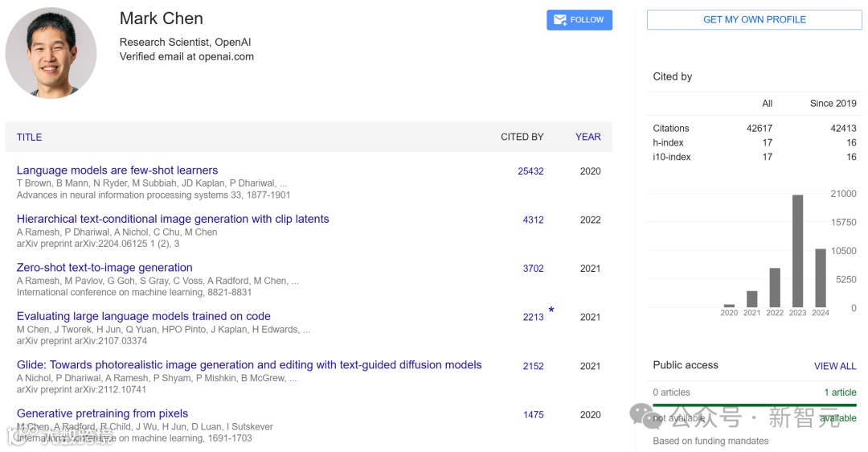Image resolution: width=868 pixels, height=452 pixels.
Task: Open 'Zero-shot text-to-image generation' article
Action: (x=104, y=268)
